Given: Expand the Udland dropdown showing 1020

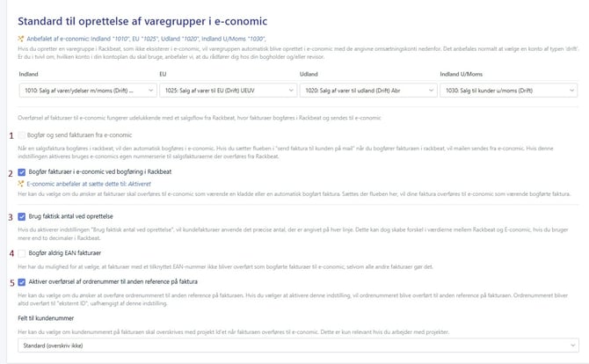Looking at the screenshot, I should coord(368,91).
